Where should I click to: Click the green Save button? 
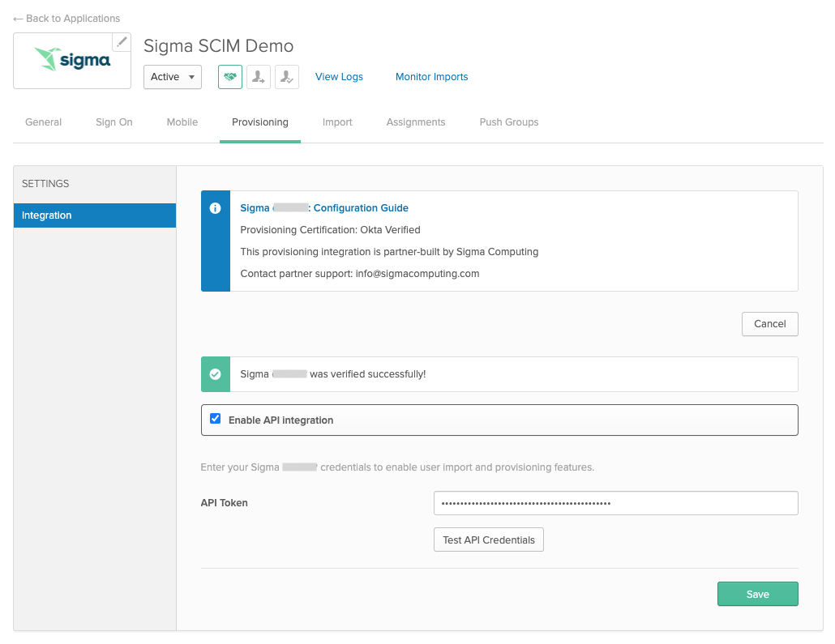(757, 595)
